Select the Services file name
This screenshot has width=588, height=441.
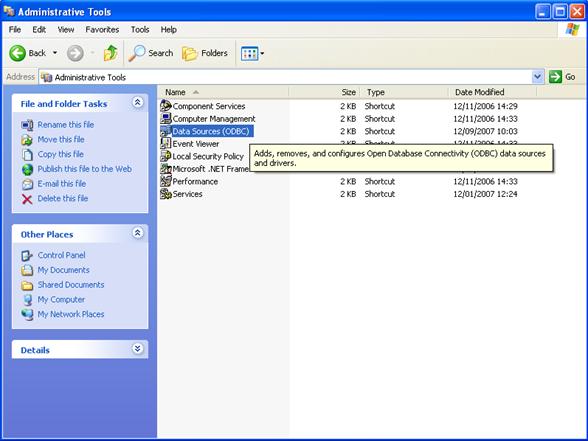187,194
